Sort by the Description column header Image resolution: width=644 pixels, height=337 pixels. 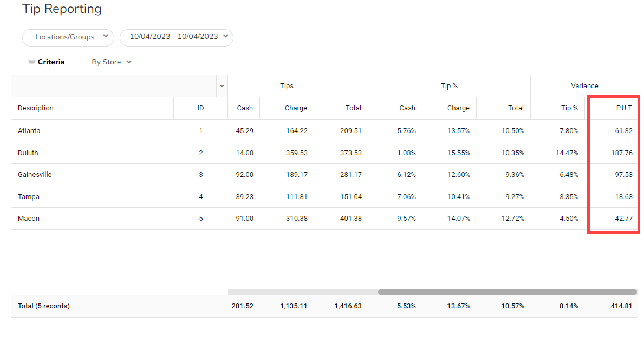tap(36, 108)
